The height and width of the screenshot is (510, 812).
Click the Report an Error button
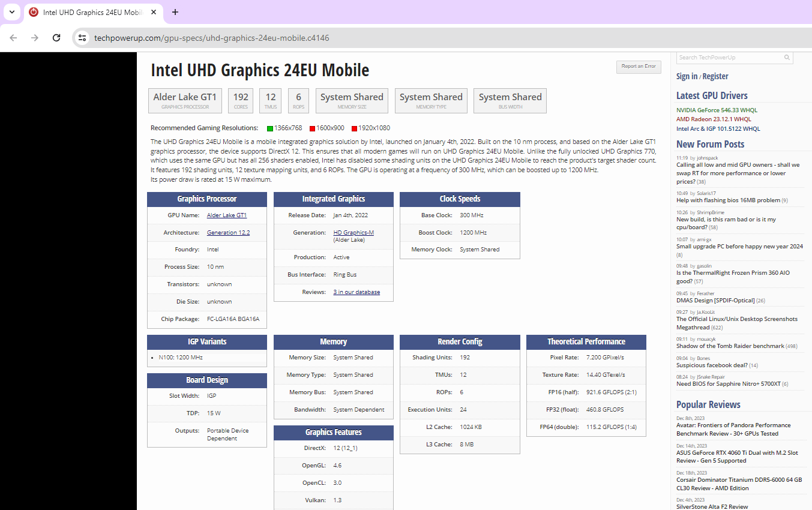[x=639, y=67]
